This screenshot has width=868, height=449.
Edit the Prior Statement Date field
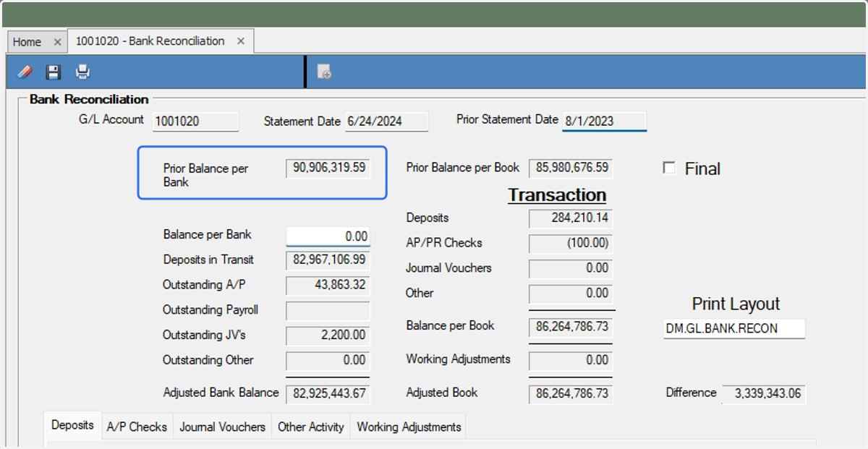(x=605, y=121)
